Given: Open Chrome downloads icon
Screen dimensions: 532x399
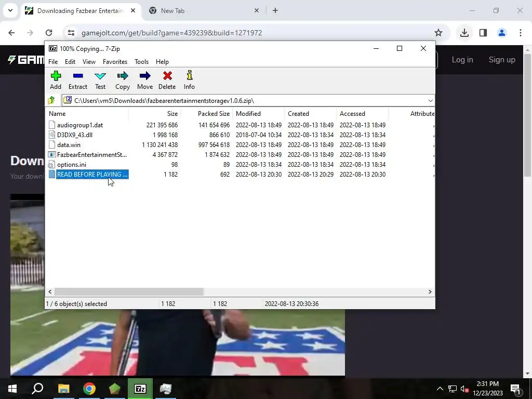Looking at the screenshot, I should [x=464, y=33].
